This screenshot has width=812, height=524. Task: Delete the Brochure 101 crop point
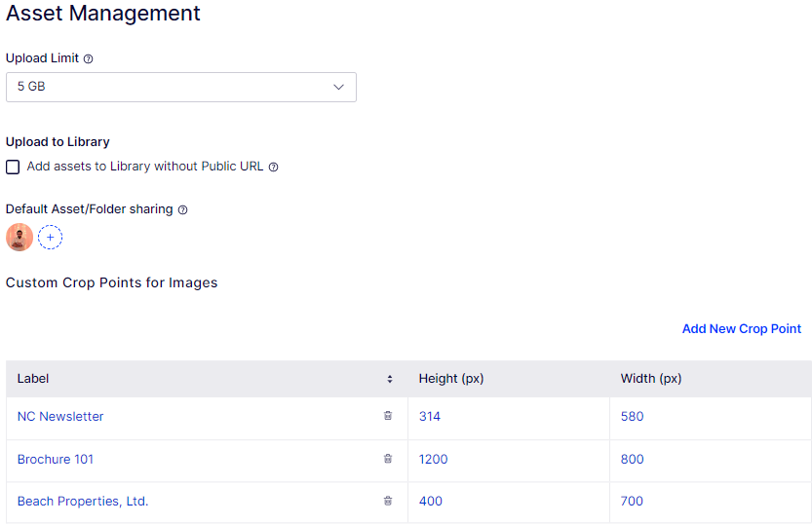point(388,459)
